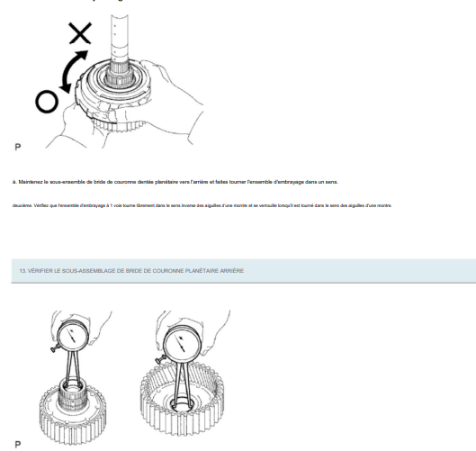Click the O circle symbol beside the clutch
Screen dimensions: 476x451
[47, 102]
